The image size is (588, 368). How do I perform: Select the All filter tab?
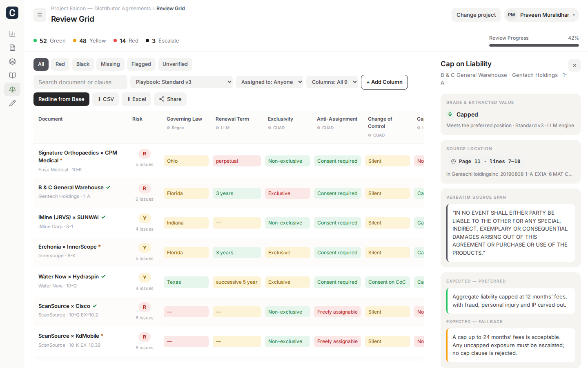click(x=41, y=64)
